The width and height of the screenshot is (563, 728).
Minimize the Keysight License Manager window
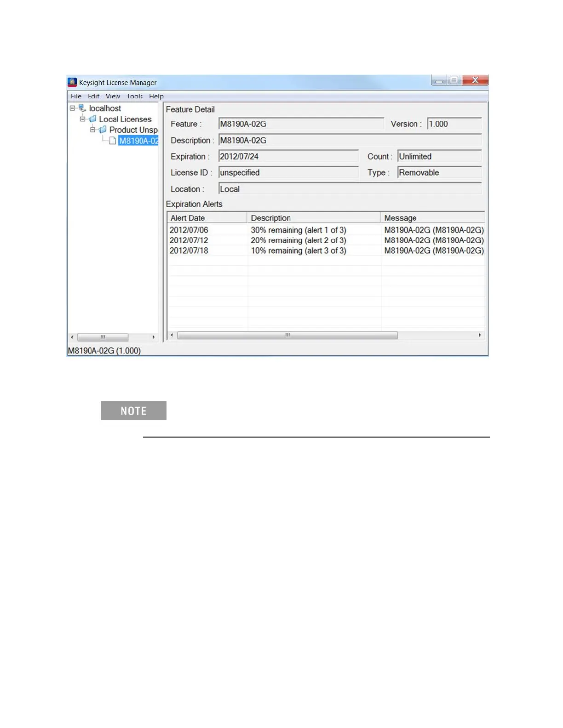coord(439,80)
